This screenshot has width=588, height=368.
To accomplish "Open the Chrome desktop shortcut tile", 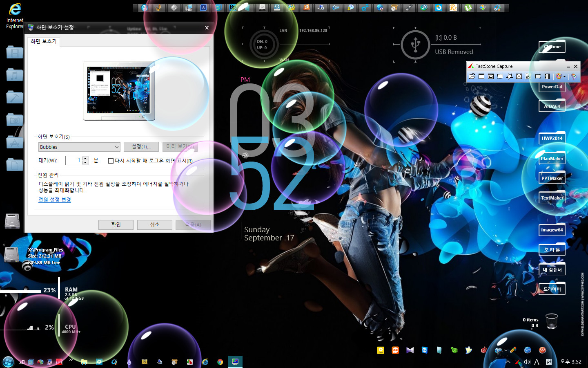I will [552, 47].
